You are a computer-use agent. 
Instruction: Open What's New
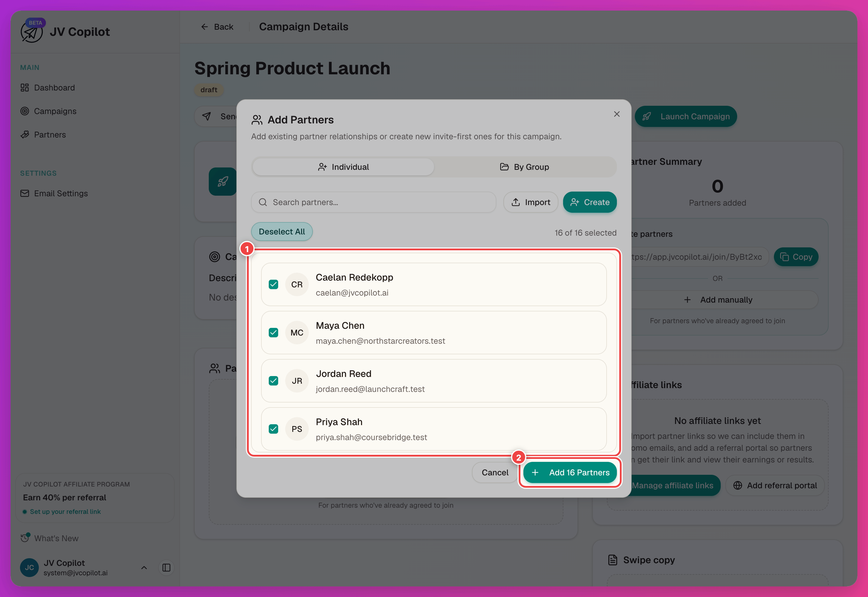49,538
